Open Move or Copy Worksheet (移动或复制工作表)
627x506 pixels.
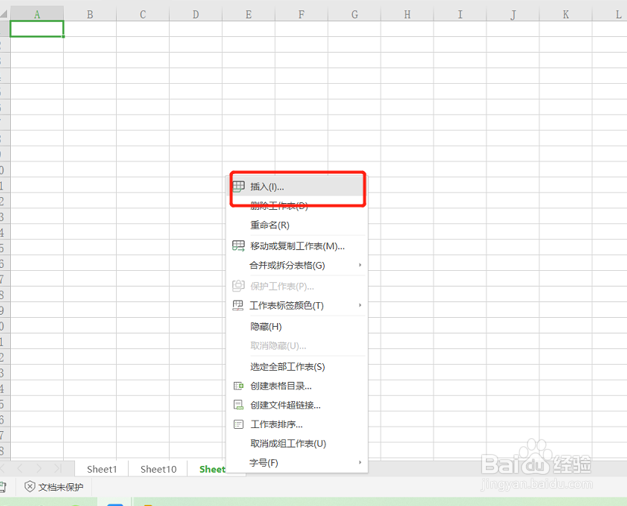297,246
